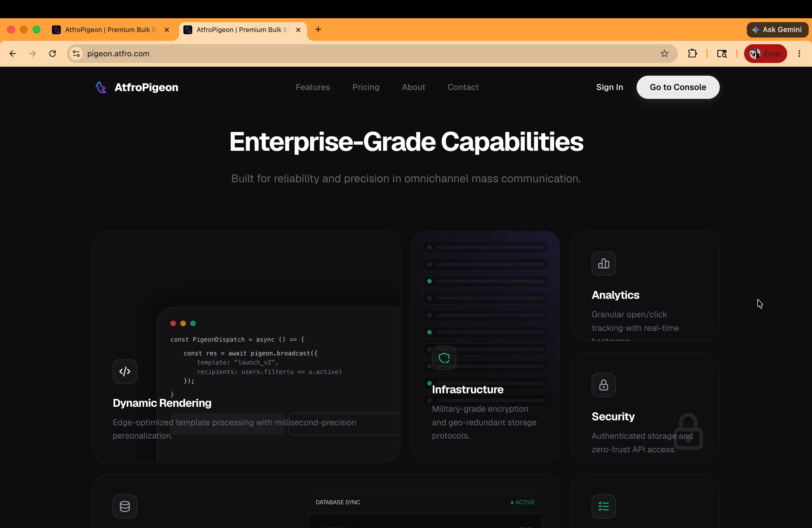812x528 pixels.
Task: Click the green ACTIVE status indicator
Action: click(522, 502)
